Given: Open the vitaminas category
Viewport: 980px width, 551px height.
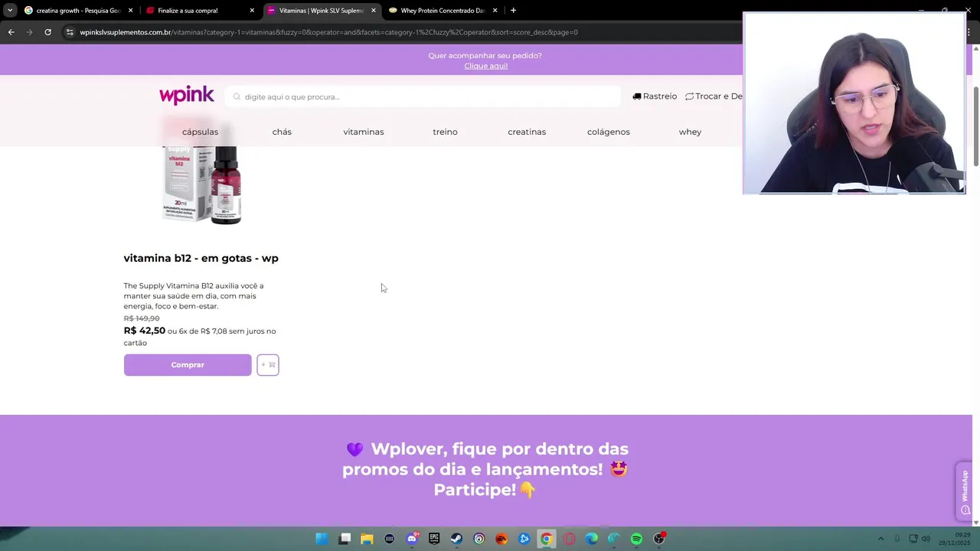Looking at the screenshot, I should pos(364,132).
